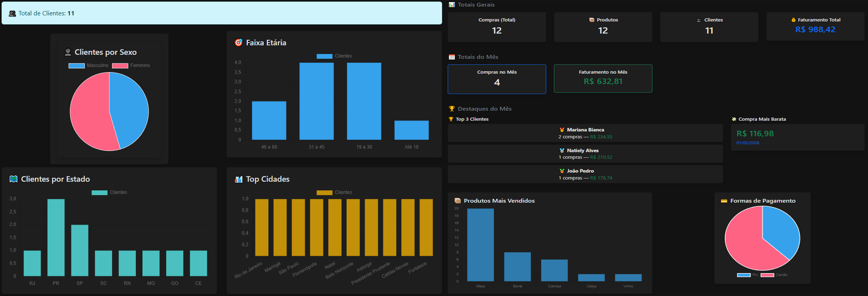Click the gold medal next to Mariana Bianca
868x296 pixels.
[x=562, y=130]
